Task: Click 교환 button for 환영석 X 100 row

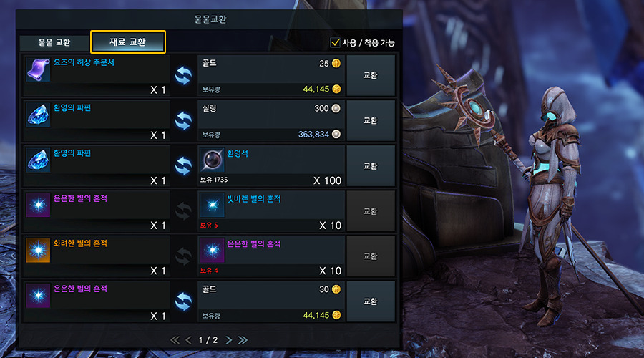Action: 371,166
